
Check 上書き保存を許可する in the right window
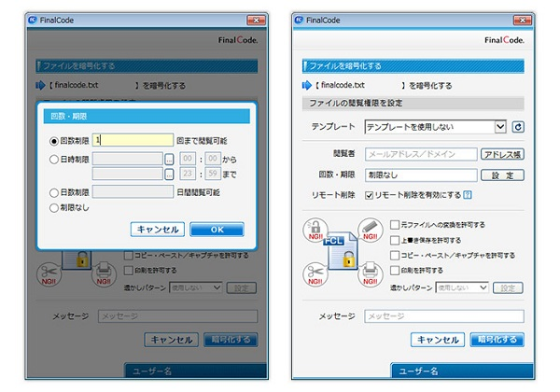pos(393,239)
